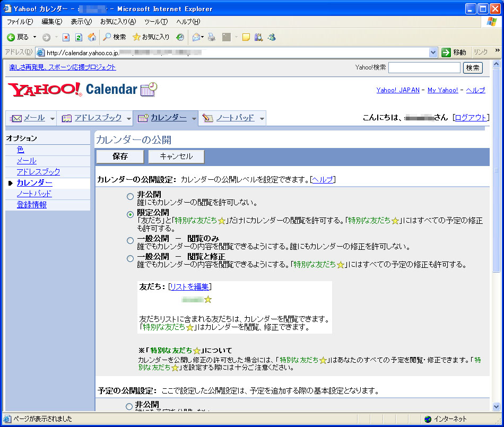Viewport: 504px width, 427px height.
Task: Expand the カレンダー tab dropdown arrow
Action: coord(194,119)
